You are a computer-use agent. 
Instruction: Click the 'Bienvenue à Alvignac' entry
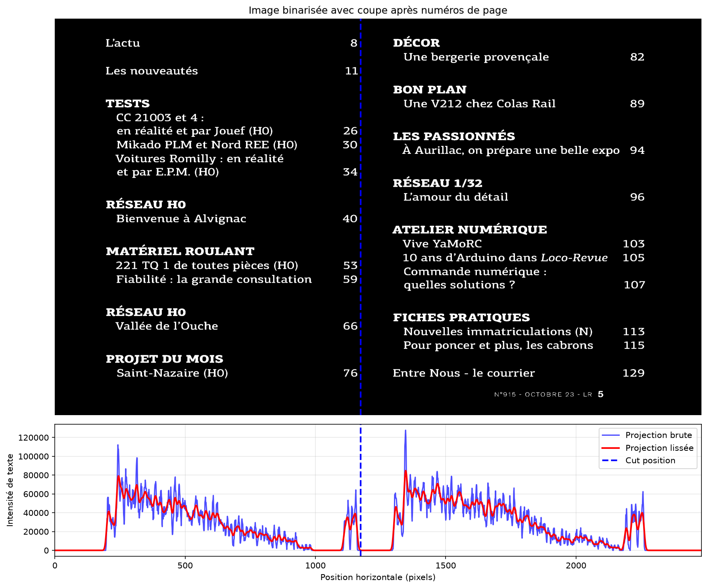point(181,219)
